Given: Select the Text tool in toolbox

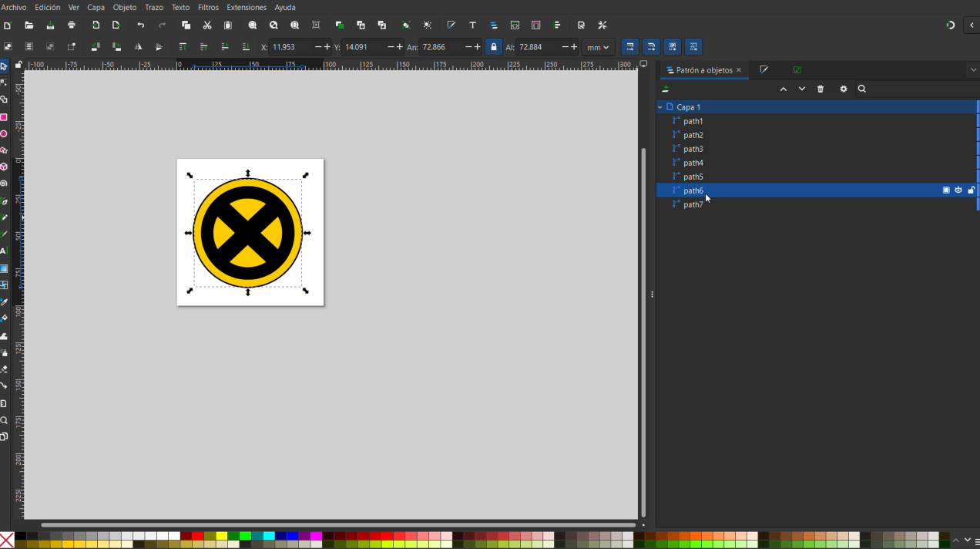Looking at the screenshot, I should pos(4,251).
